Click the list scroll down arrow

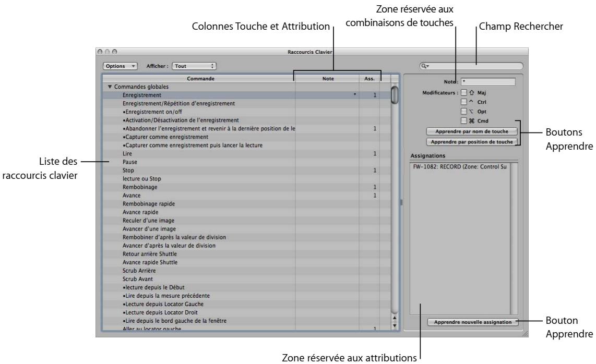point(395,325)
